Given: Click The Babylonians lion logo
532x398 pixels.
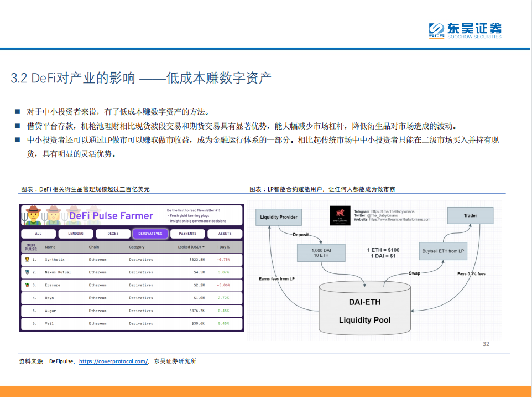Looking at the screenshot, I should [x=341, y=215].
